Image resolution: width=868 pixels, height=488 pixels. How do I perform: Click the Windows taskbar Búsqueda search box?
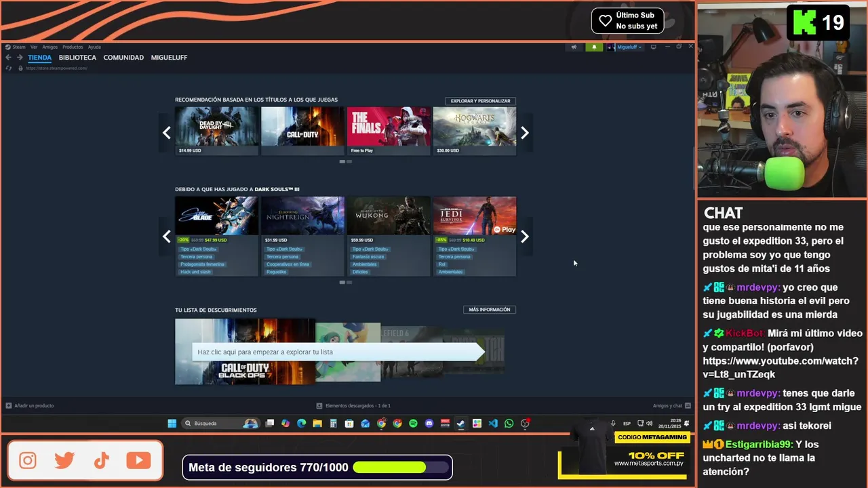(x=220, y=424)
